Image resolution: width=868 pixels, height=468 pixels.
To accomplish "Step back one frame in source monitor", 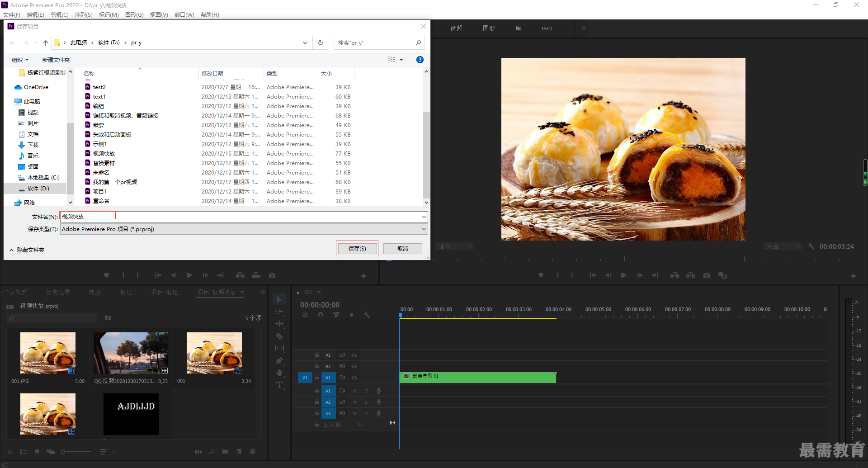I will pos(174,275).
